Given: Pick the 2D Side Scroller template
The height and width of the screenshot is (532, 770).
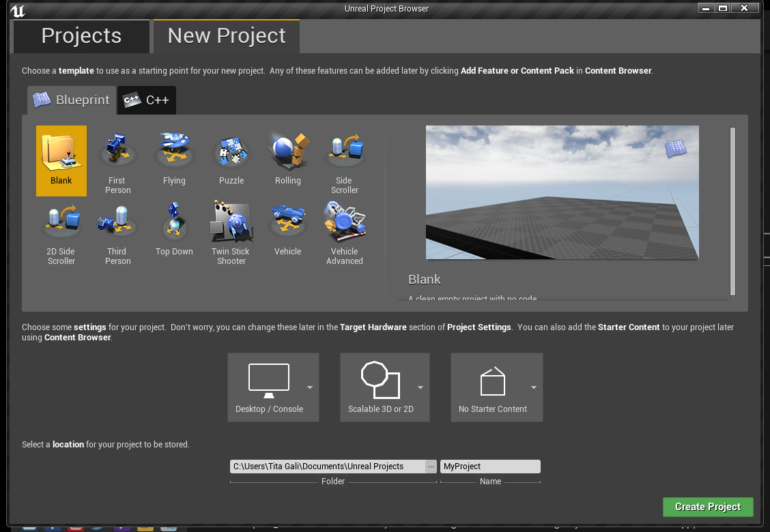Looking at the screenshot, I should (x=61, y=233).
